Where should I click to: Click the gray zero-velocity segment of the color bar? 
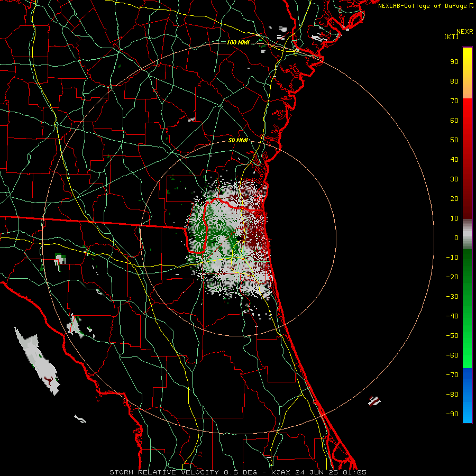click(x=467, y=234)
